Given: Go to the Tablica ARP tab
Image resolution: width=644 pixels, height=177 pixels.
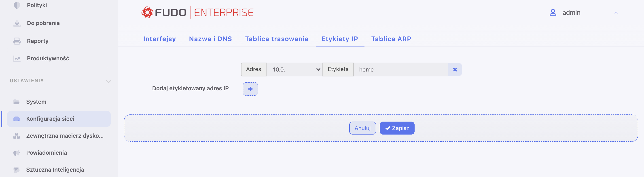Looking at the screenshot, I should click(391, 39).
